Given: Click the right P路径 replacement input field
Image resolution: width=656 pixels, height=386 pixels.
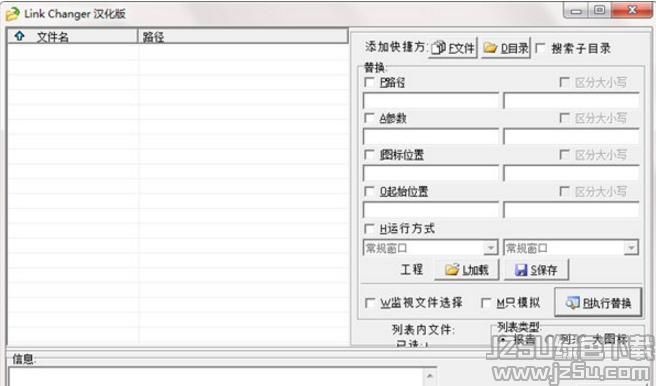Looking at the screenshot, I should pyautogui.click(x=571, y=101).
